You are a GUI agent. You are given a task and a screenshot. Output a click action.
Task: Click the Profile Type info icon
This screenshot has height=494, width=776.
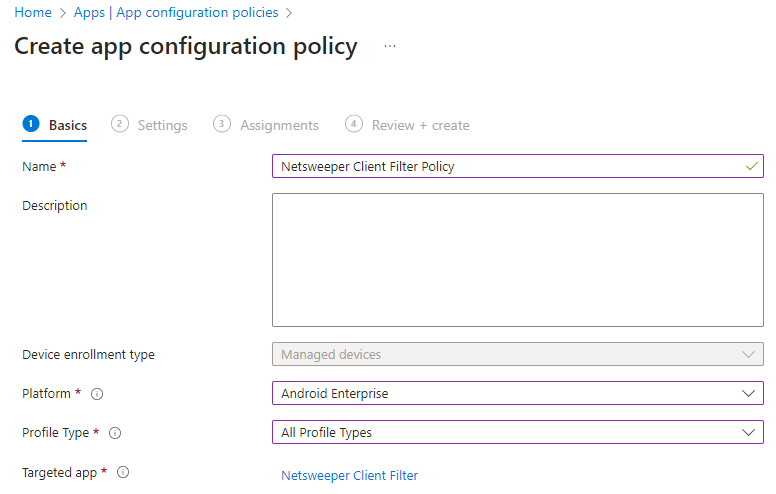click(x=114, y=433)
